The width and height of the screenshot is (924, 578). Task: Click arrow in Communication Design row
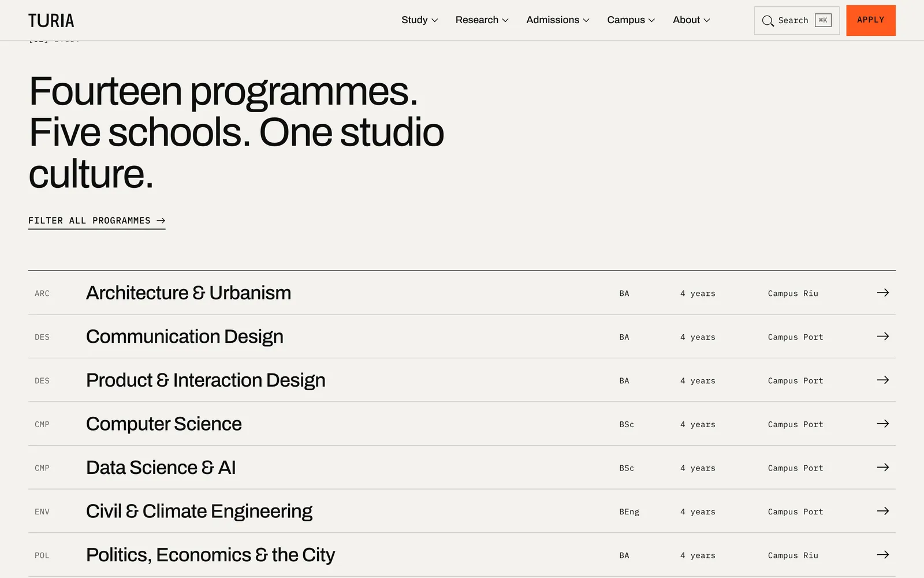click(x=882, y=336)
